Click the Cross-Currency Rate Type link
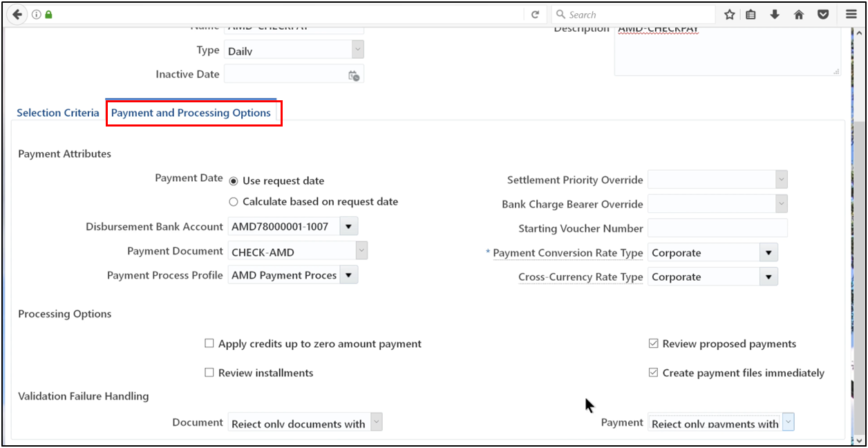868x448 pixels. (581, 277)
